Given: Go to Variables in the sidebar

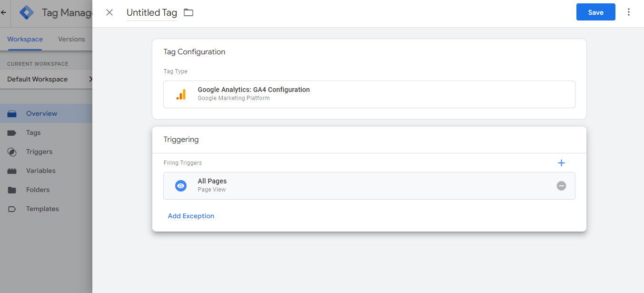Looking at the screenshot, I should pyautogui.click(x=40, y=171).
